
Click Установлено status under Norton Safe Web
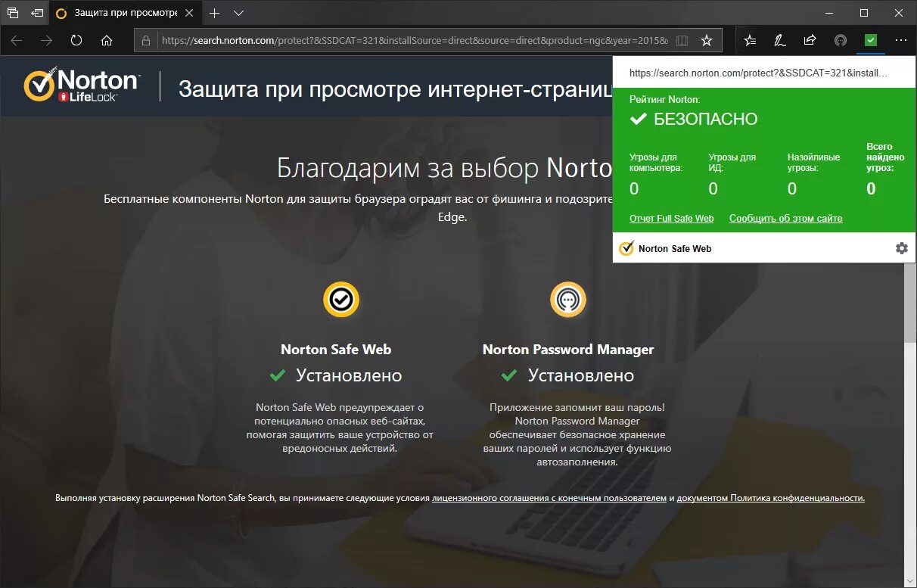pyautogui.click(x=349, y=375)
